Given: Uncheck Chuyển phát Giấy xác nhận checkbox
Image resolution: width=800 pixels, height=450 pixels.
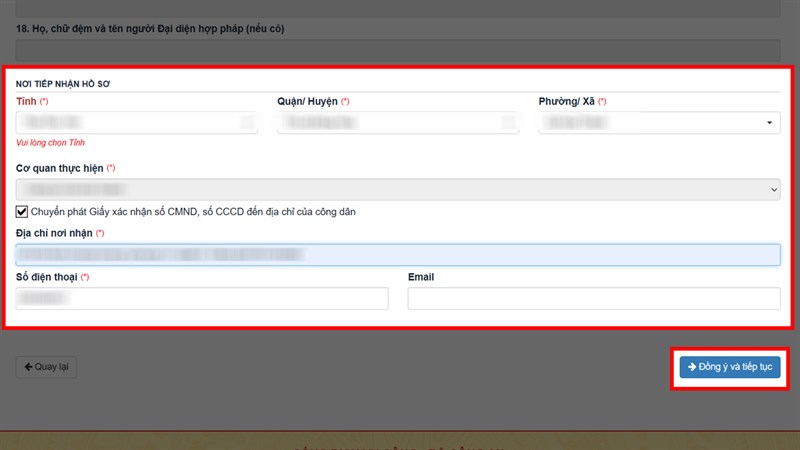Looking at the screenshot, I should click(x=21, y=211).
